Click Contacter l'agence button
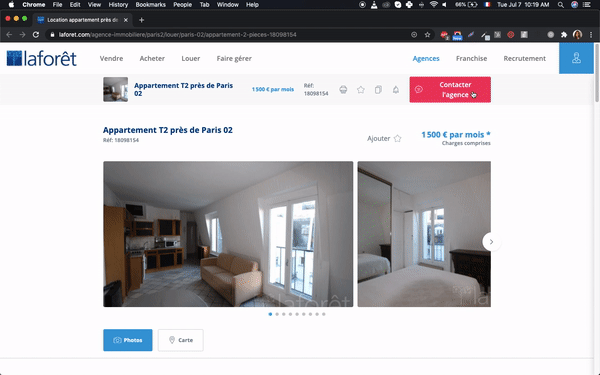 450,90
